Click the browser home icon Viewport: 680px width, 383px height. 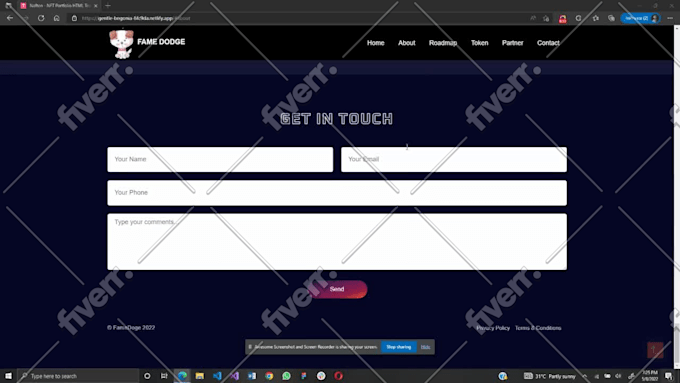tap(56, 18)
